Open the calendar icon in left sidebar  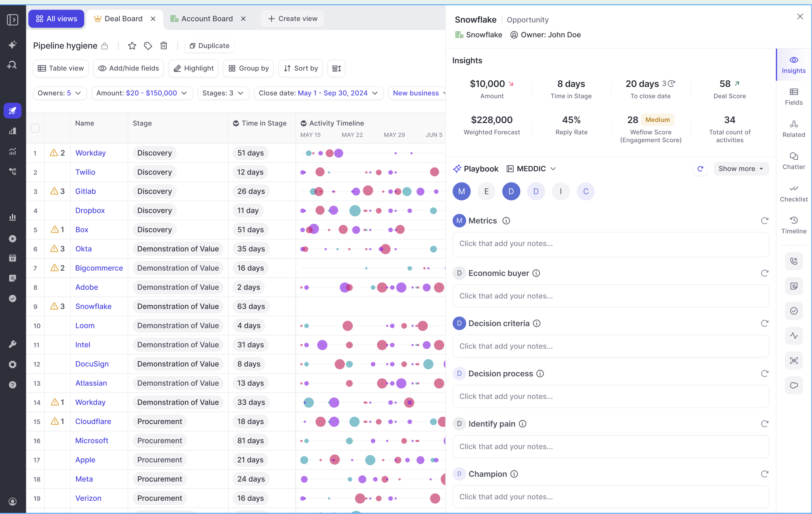point(13,258)
